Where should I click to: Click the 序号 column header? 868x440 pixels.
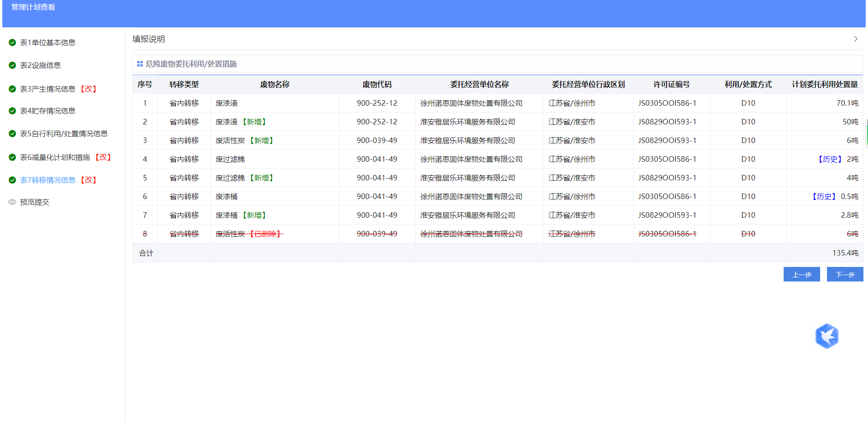coord(145,84)
